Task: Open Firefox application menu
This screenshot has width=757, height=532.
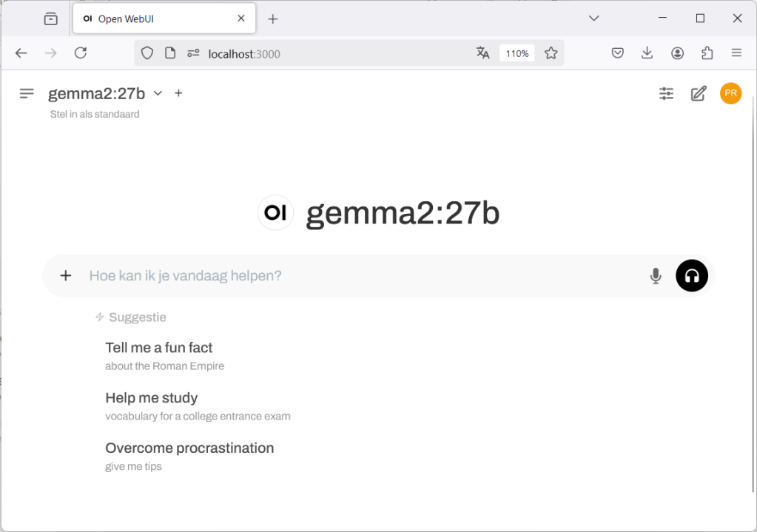Action: (736, 53)
